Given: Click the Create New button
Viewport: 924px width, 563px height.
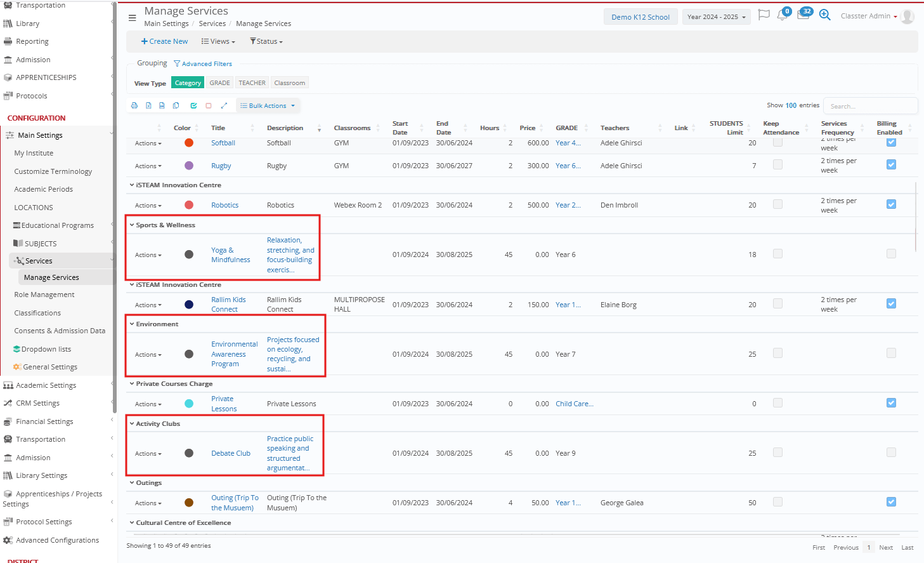Looking at the screenshot, I should pos(164,42).
